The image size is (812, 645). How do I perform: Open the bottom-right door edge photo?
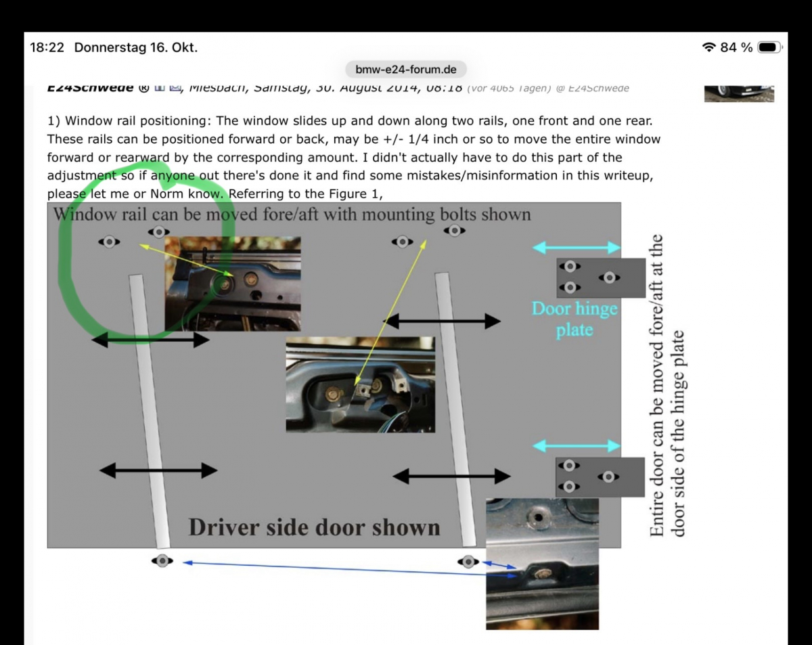[x=542, y=564]
